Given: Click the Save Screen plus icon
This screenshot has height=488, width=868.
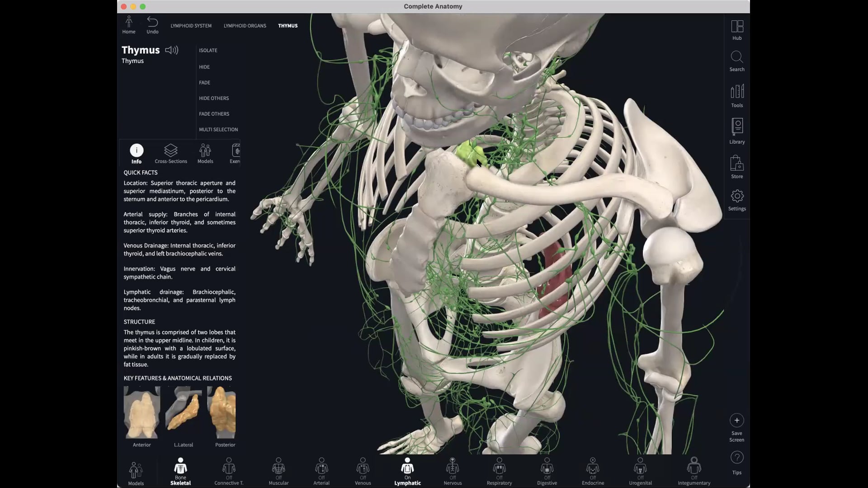Looking at the screenshot, I should (x=736, y=421).
